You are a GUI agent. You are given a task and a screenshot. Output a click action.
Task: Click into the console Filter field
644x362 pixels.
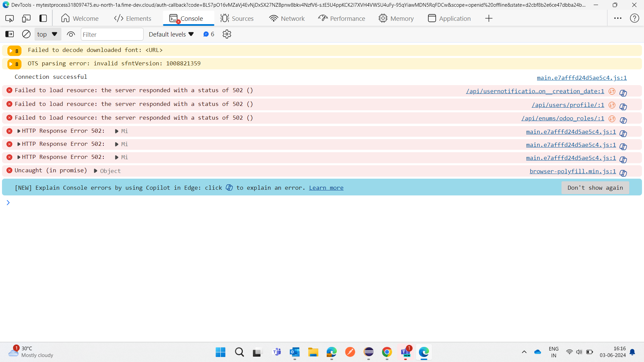pyautogui.click(x=112, y=35)
